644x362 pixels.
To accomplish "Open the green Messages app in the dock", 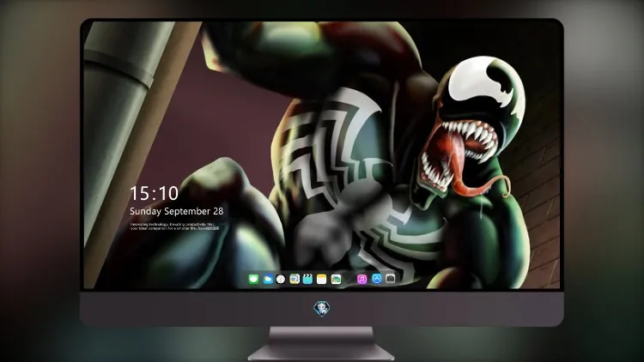I will pos(253,279).
